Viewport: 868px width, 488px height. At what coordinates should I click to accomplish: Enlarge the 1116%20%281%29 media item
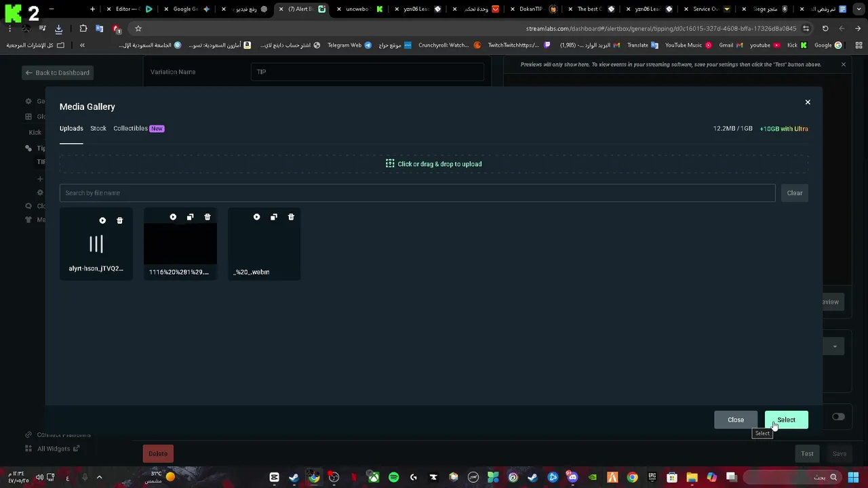click(190, 217)
